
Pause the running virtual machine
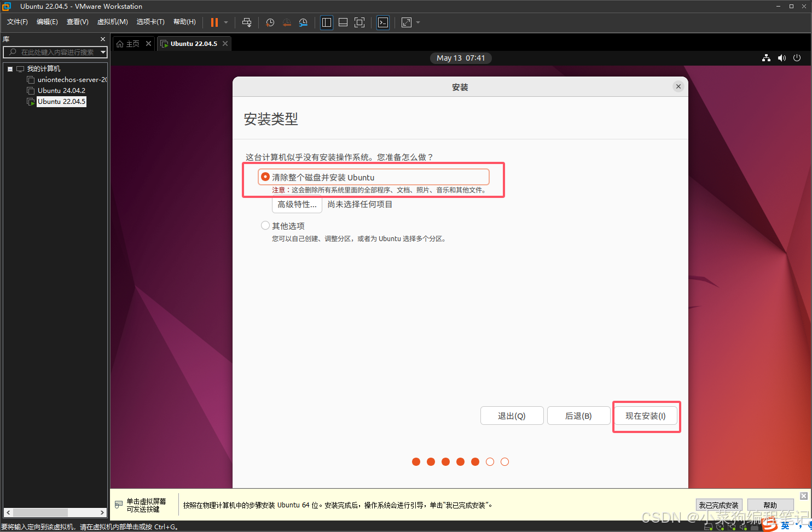coord(213,22)
